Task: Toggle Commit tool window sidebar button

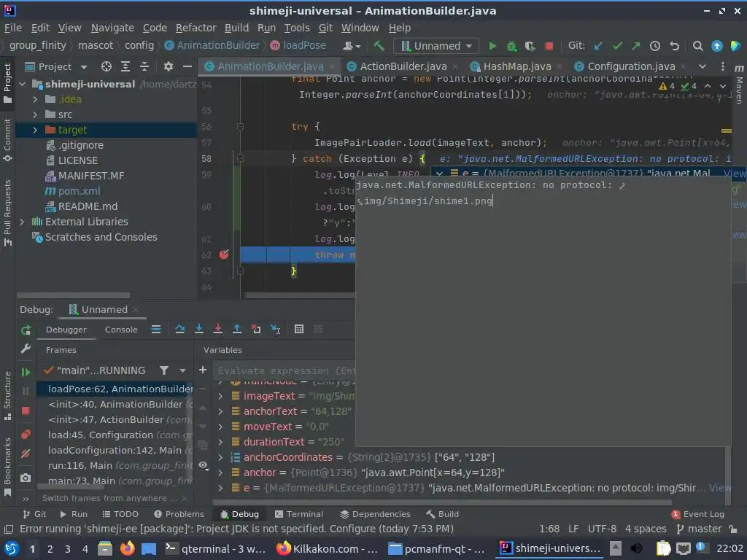Action: (7, 140)
